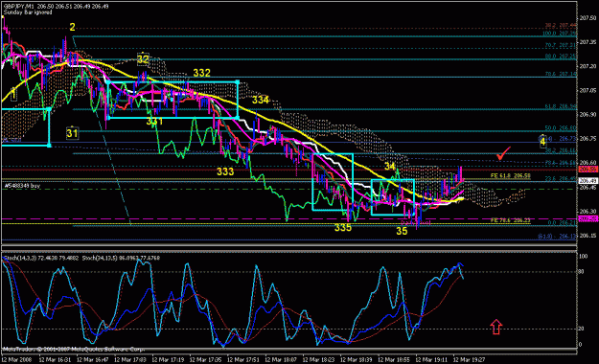Click the 50.0 Fibonacci retracement level label
Image resolution: width=599 pixels, height=364 pixels.
tap(561, 128)
